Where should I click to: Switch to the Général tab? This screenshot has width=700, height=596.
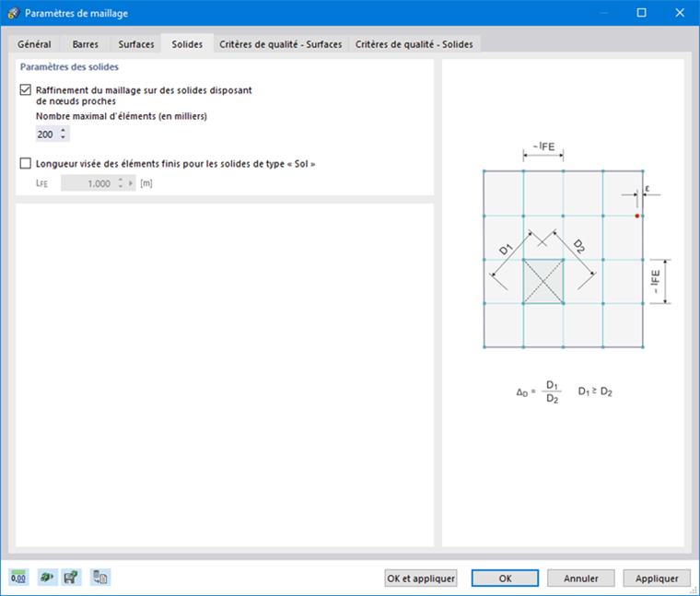(34, 44)
